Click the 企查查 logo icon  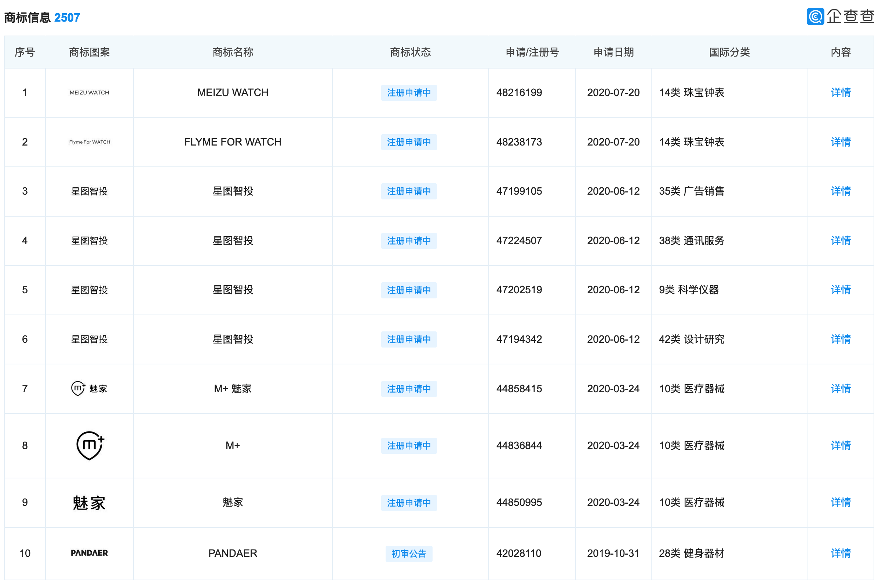point(815,16)
